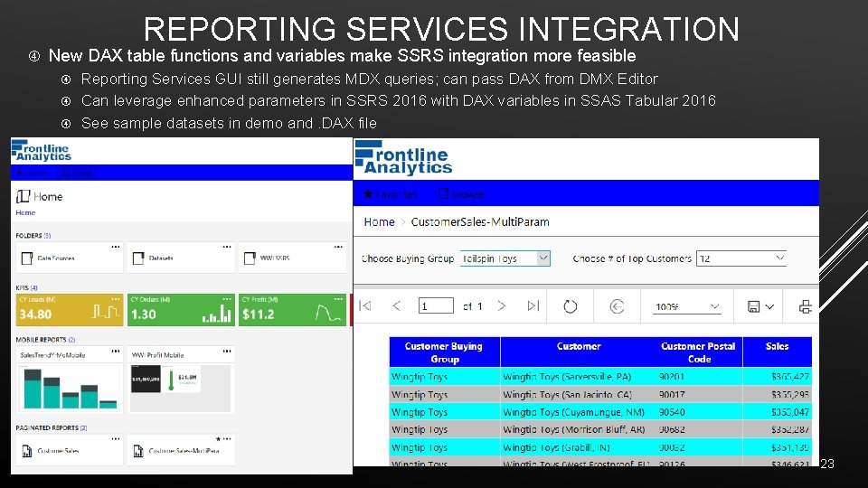The height and width of the screenshot is (488, 868).
Task: Open ellipsis menu on SalesTrendY-MoMobile report
Action: [x=115, y=351]
